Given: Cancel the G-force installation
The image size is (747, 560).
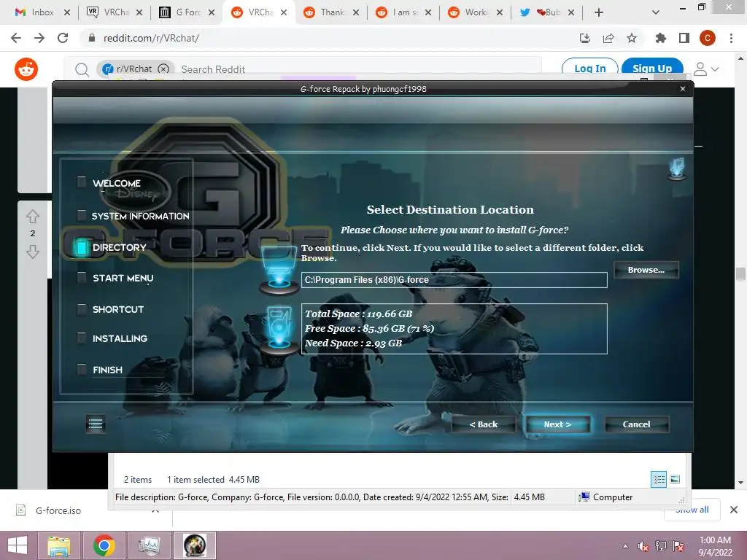Looking at the screenshot, I should click(636, 424).
